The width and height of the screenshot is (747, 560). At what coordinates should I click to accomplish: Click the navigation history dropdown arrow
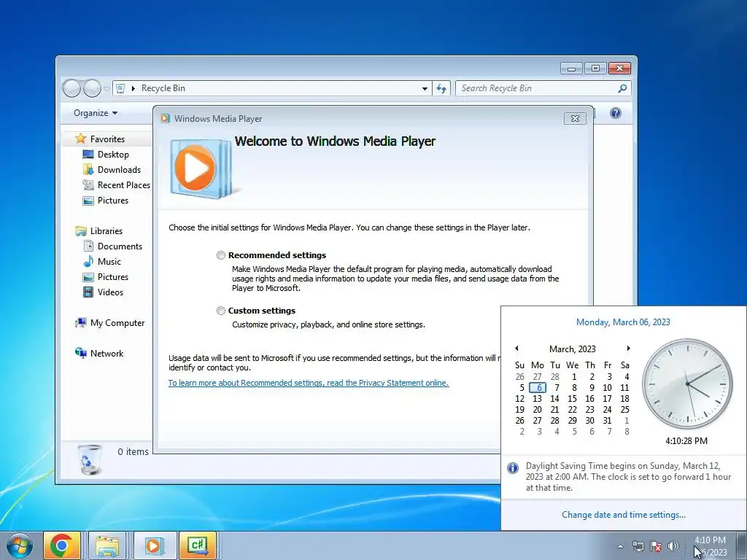click(x=107, y=88)
